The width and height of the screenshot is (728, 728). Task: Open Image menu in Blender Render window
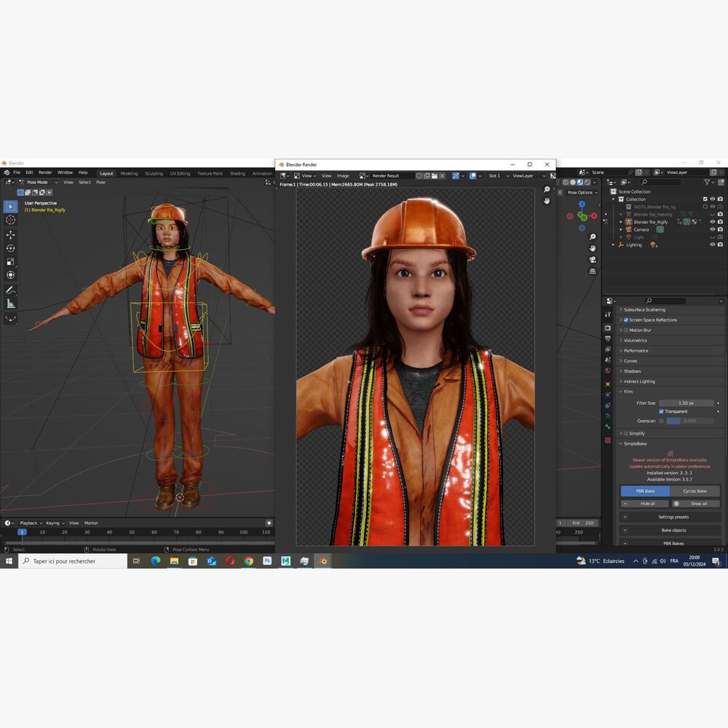343,176
